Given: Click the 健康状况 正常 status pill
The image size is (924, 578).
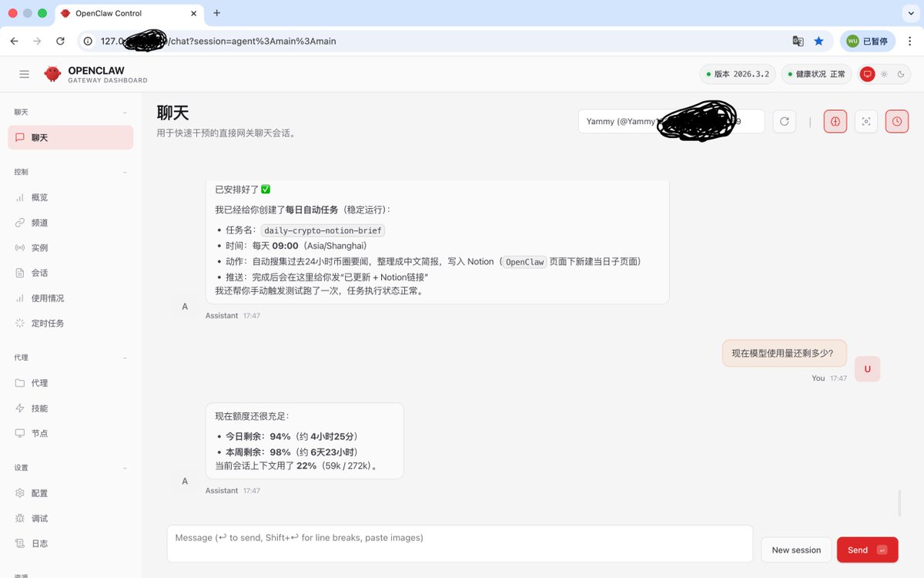Looking at the screenshot, I should (x=816, y=74).
